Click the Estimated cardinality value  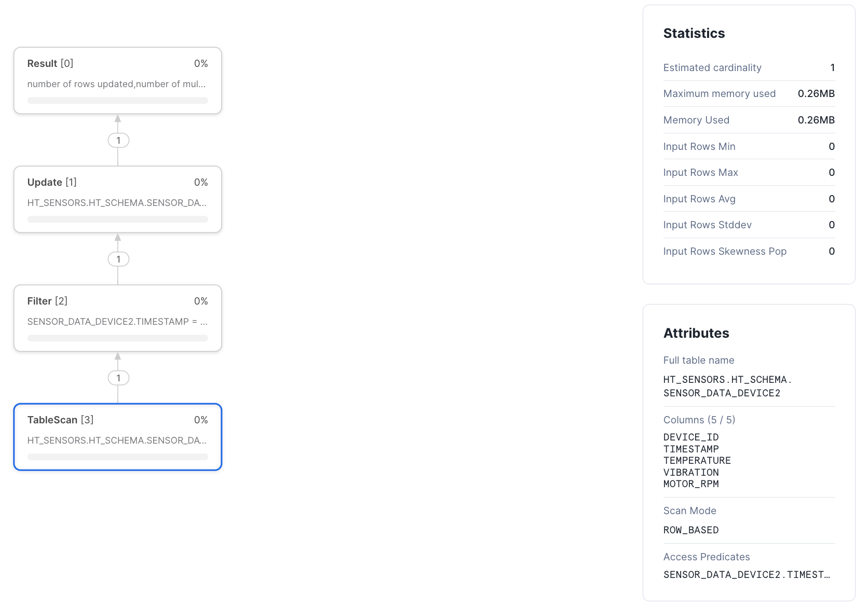coord(833,67)
